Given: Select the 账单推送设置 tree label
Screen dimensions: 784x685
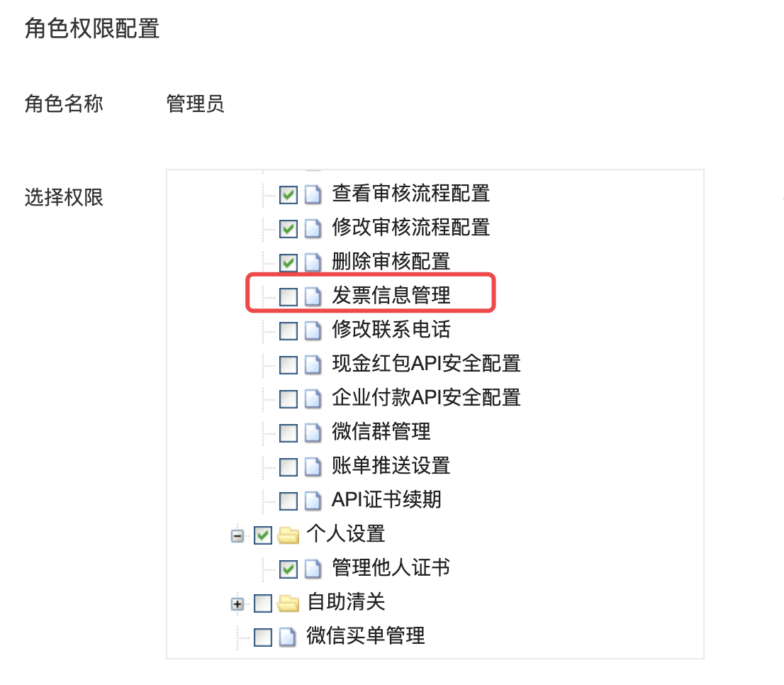Looking at the screenshot, I should (x=391, y=465).
